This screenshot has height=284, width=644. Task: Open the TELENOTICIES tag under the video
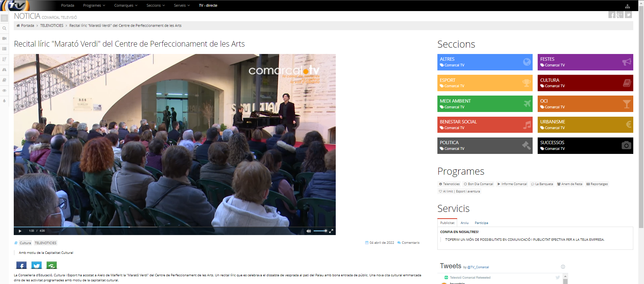pyautogui.click(x=46, y=243)
